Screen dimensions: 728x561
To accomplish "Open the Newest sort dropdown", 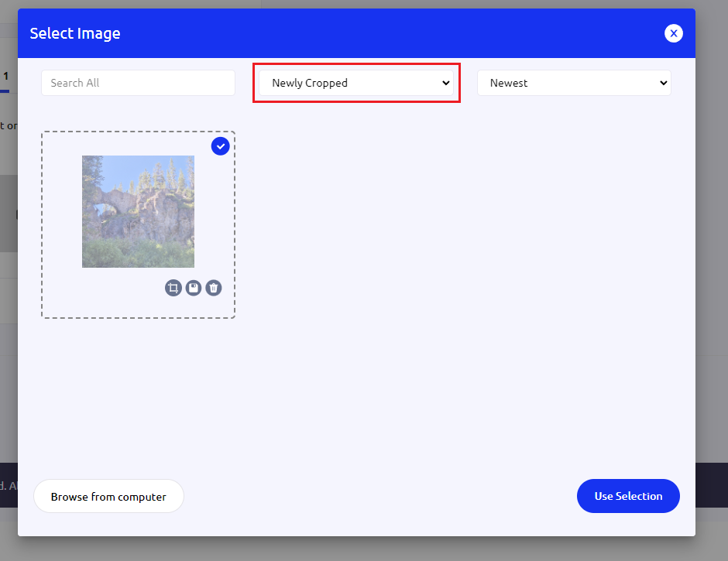I will [573, 83].
